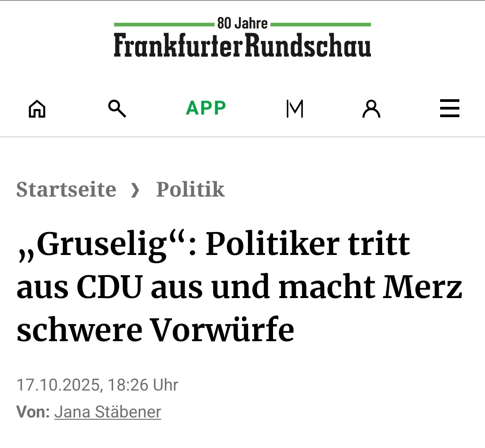485x448 pixels.
Task: Click the "Von:" byline label
Action: [33, 412]
